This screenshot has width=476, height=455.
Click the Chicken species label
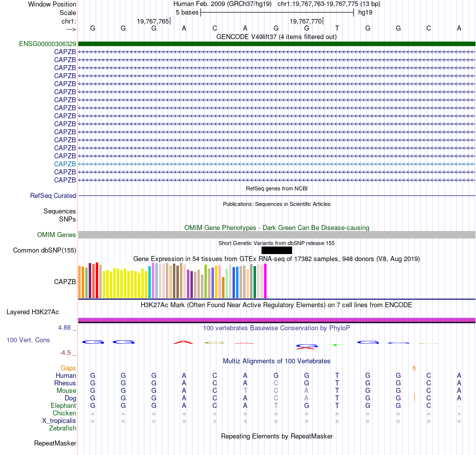[x=64, y=413]
